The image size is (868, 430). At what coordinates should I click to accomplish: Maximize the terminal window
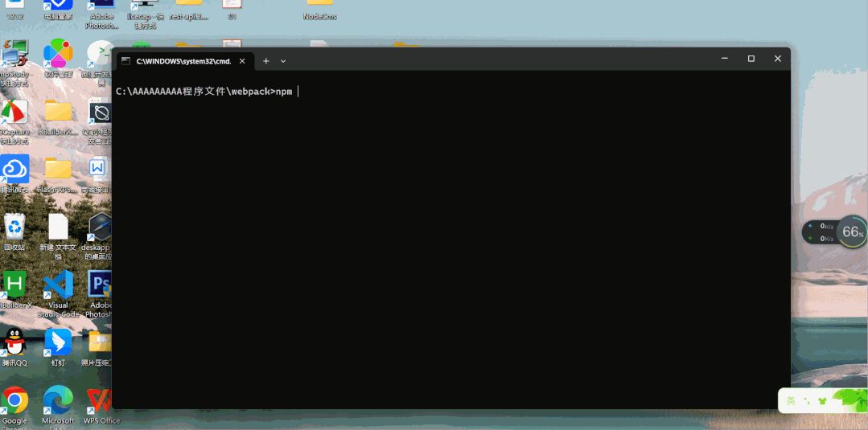pyautogui.click(x=751, y=59)
